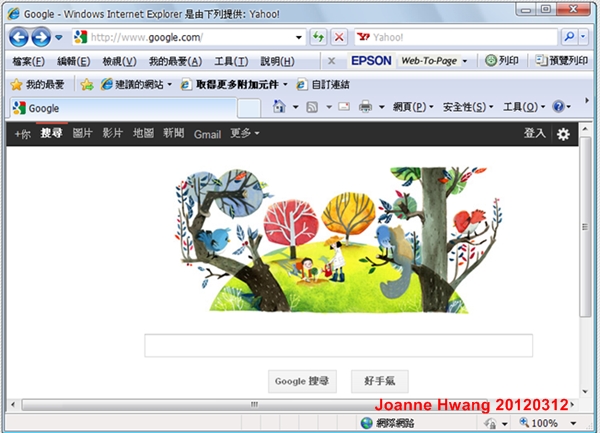
Task: Select 搜尋 in Google navigation bar
Action: pyautogui.click(x=51, y=133)
